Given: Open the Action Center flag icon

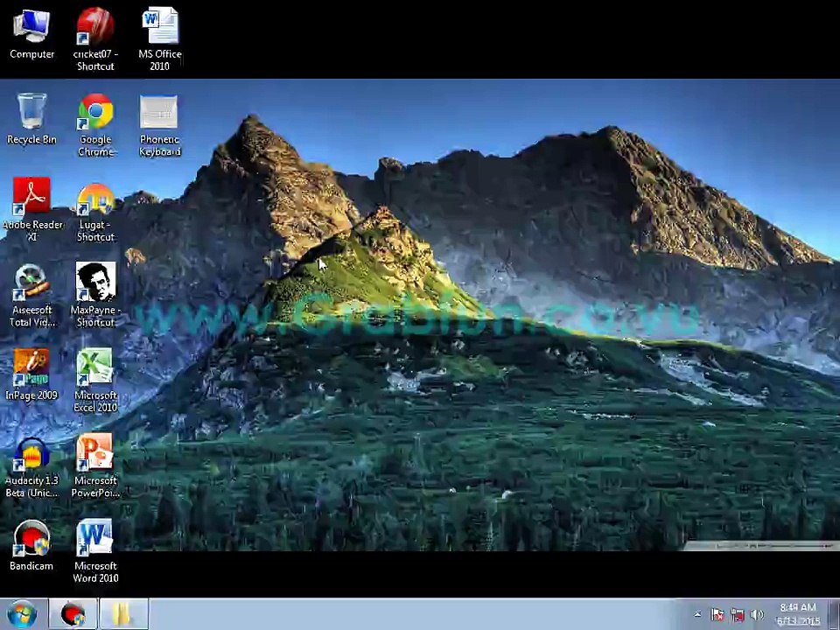Looking at the screenshot, I should 717,614.
